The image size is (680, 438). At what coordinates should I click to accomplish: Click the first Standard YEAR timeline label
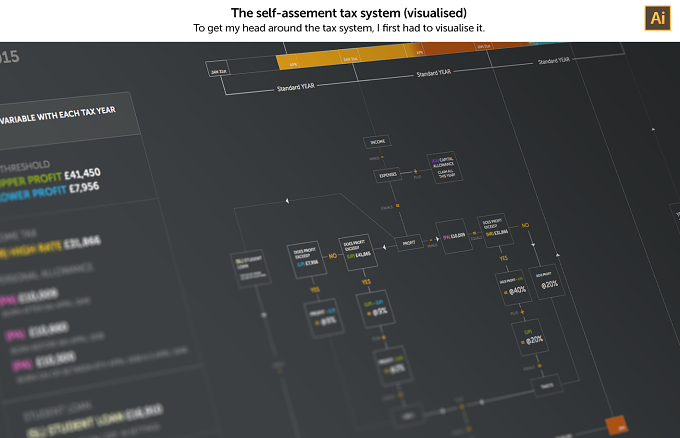[x=296, y=87]
